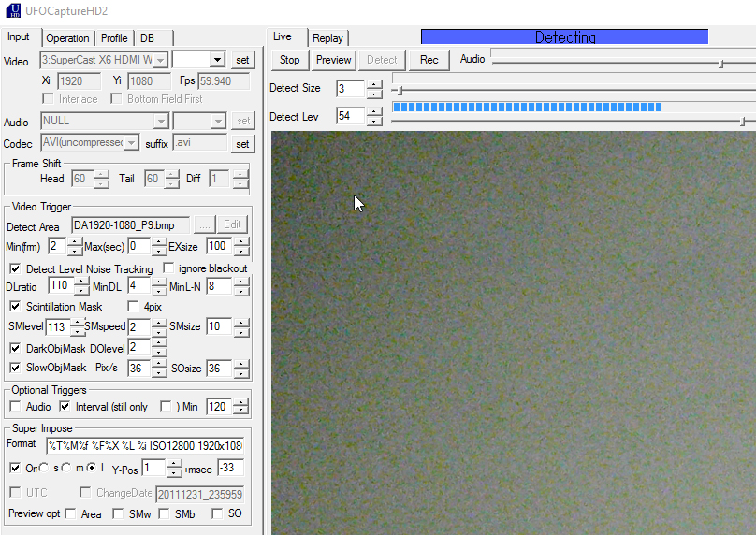This screenshot has width=756, height=535.
Task: Click the Stop button
Action: pyautogui.click(x=289, y=60)
